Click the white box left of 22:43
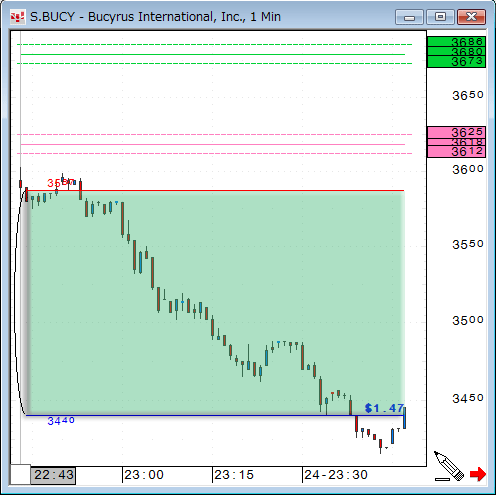Viewport: 496px width, 495px height. pyautogui.click(x=20, y=474)
